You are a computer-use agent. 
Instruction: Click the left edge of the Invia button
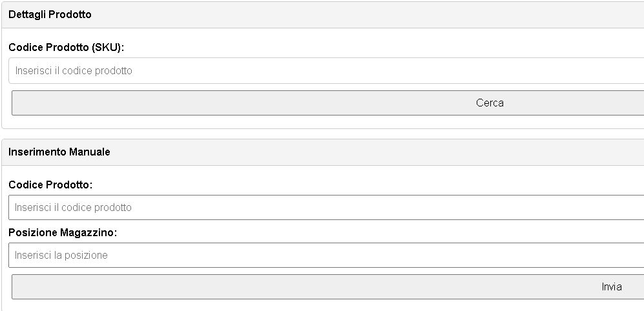[x=14, y=286]
